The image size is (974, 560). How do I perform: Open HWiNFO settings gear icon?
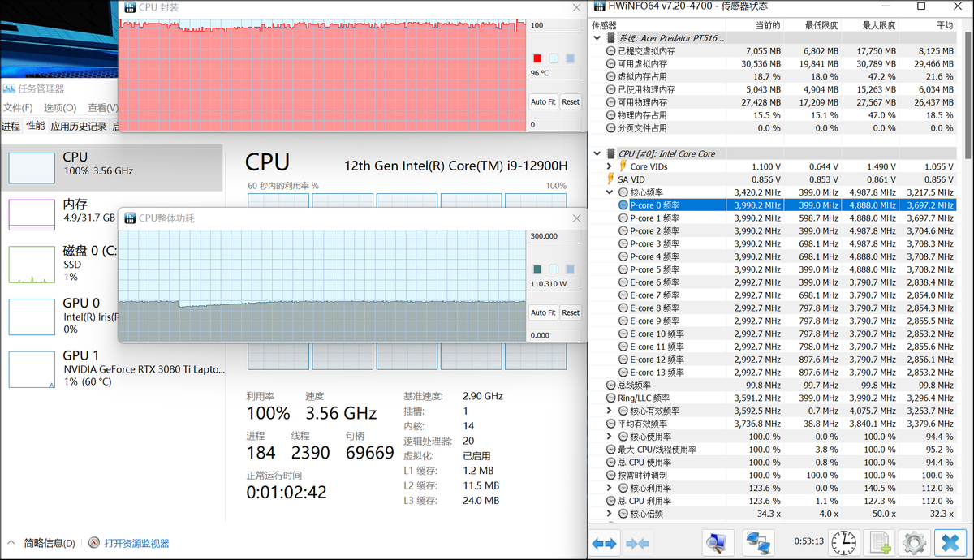(914, 543)
